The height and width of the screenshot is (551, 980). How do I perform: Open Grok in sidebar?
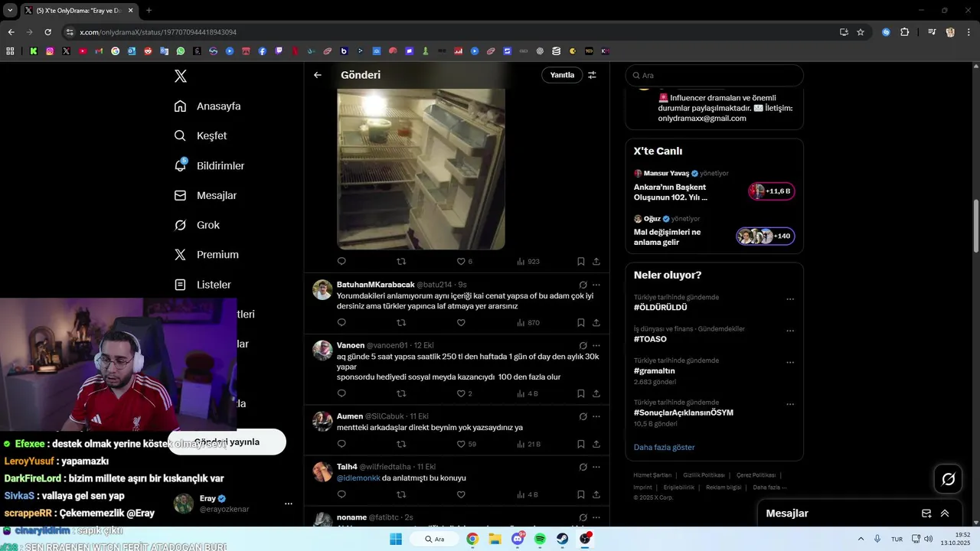197,225
